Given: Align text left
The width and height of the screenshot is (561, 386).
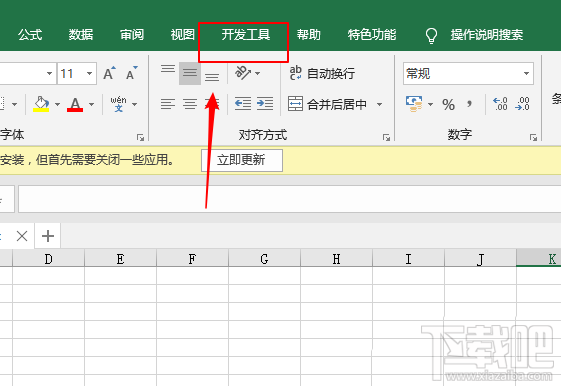Looking at the screenshot, I should click(168, 104).
